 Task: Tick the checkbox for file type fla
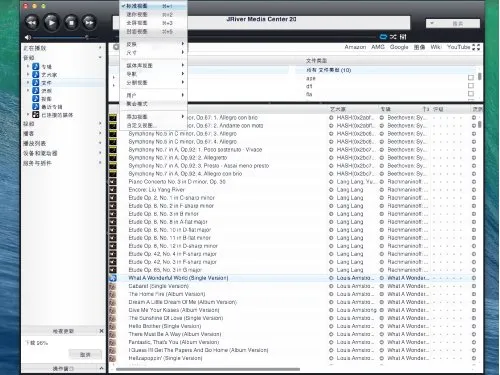pyautogui.click(x=471, y=94)
